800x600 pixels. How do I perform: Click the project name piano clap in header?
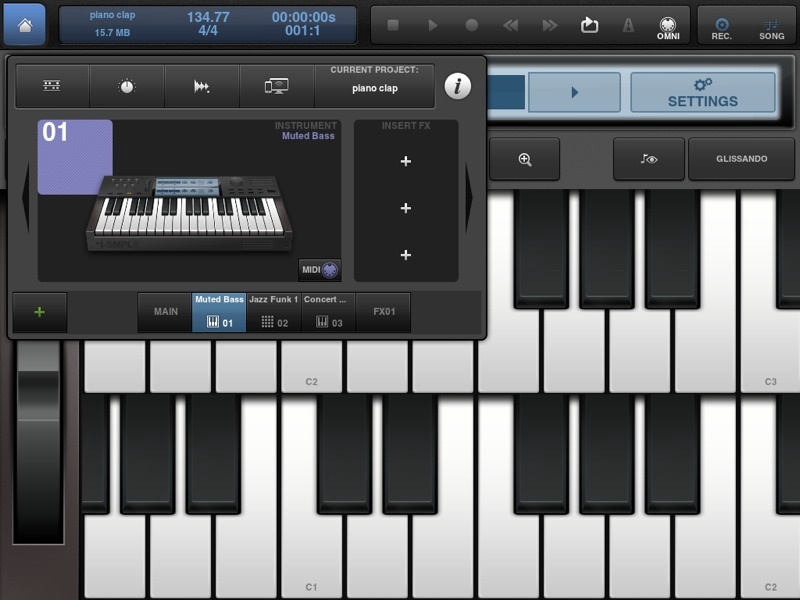tap(112, 15)
